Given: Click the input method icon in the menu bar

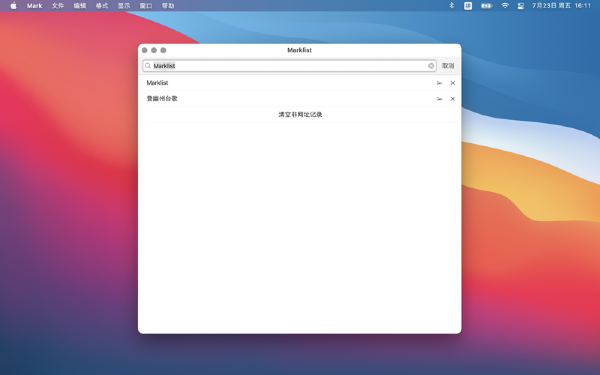Looking at the screenshot, I should click(468, 6).
